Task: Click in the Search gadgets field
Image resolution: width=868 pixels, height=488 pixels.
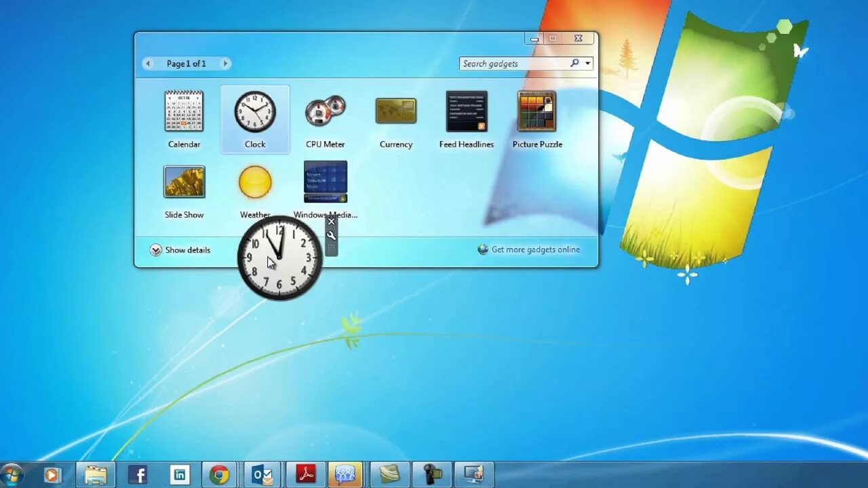Action: pyautogui.click(x=514, y=64)
